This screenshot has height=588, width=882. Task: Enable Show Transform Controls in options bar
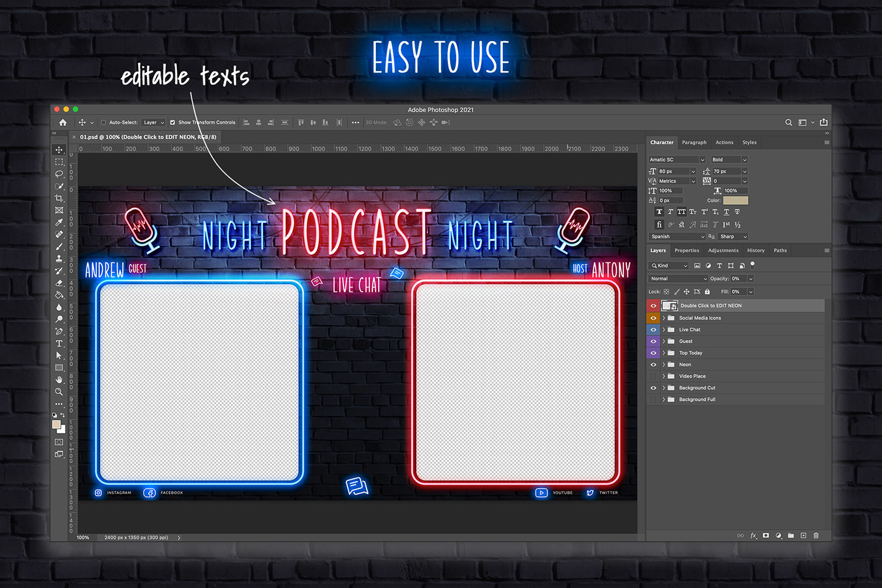(172, 122)
